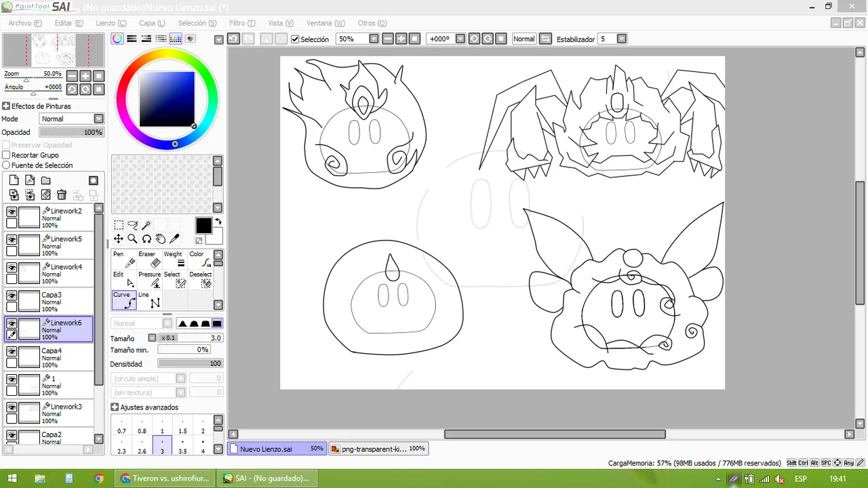This screenshot has height=488, width=868.
Task: Clear the layer with eraser icon
Action: pos(45,195)
